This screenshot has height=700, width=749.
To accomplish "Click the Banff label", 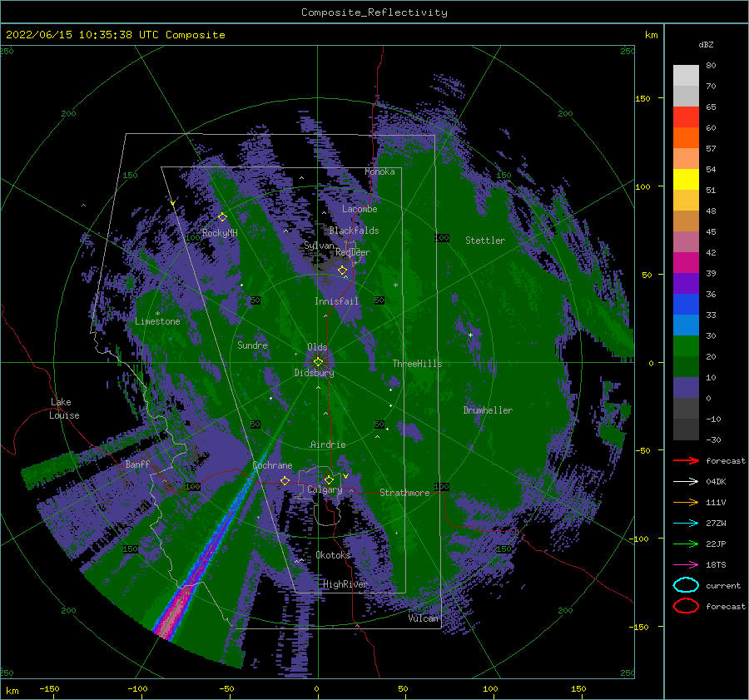I will [x=137, y=464].
